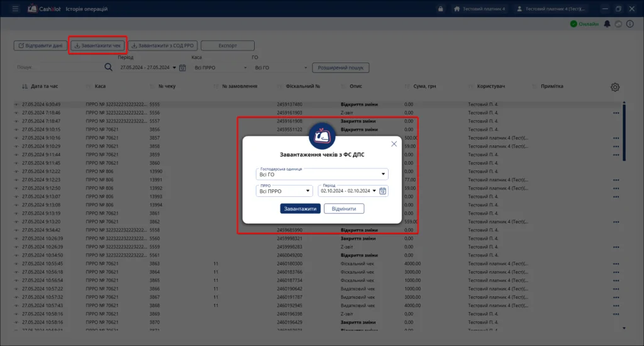This screenshot has width=644, height=346.
Task: Close the Завантаження чеків dialog with X
Action: coord(394,144)
